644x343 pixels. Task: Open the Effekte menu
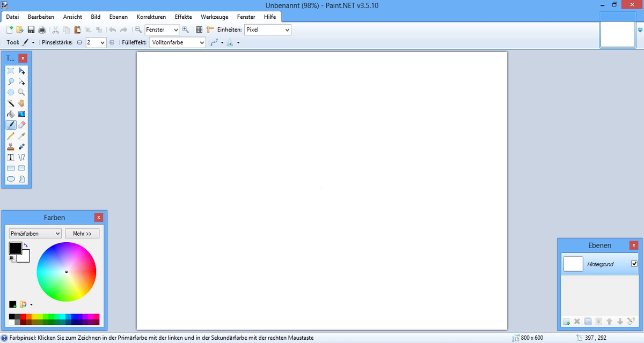[184, 17]
